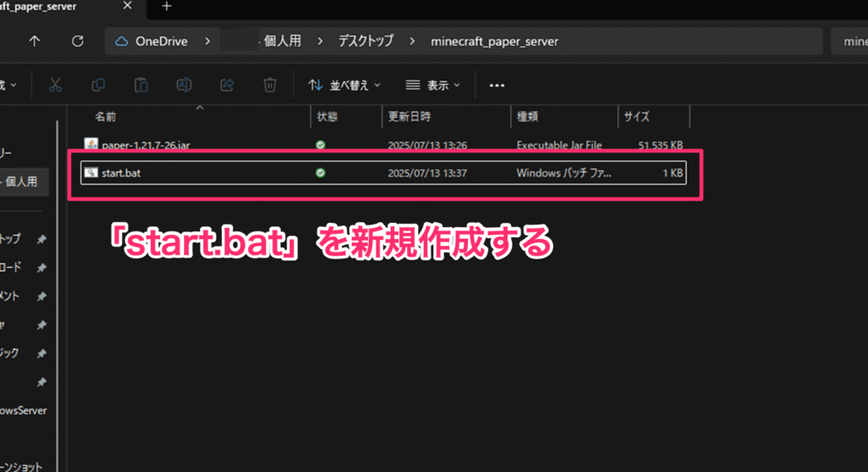Click the pin icon beside トップ
Image resolution: width=868 pixels, height=472 pixels.
tap(42, 239)
